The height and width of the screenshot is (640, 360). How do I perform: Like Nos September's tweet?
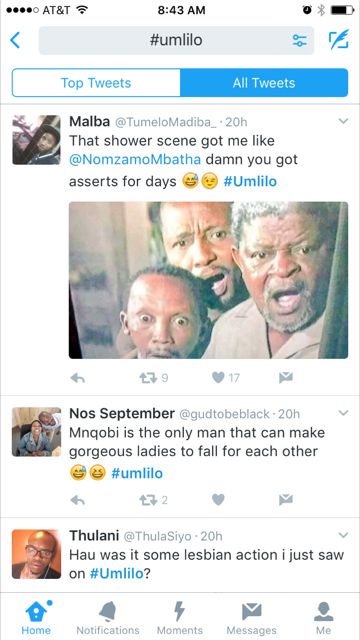coord(218,500)
